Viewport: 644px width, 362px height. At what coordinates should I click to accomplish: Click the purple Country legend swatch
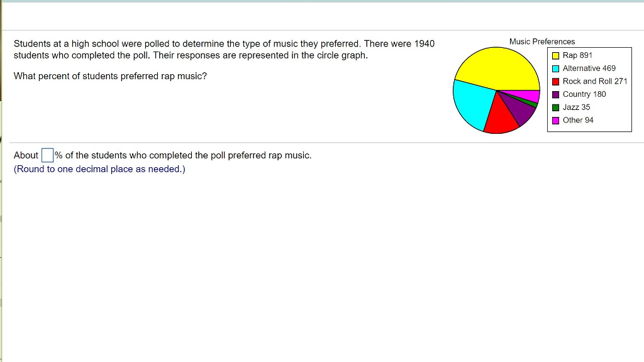click(556, 94)
